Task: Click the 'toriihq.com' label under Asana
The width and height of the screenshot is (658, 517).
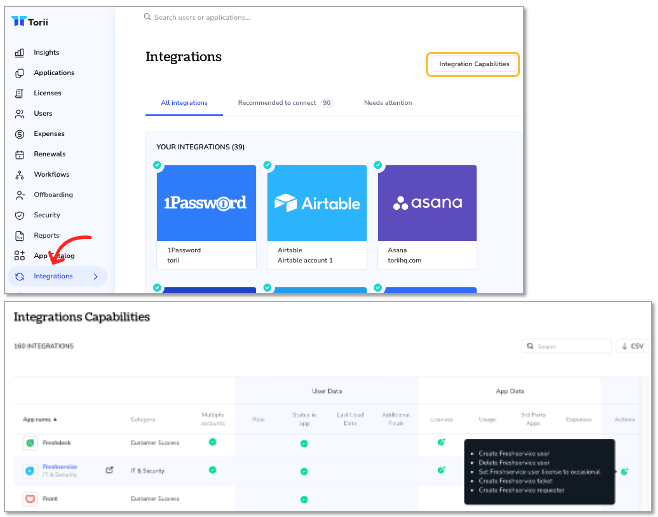Action: click(405, 261)
